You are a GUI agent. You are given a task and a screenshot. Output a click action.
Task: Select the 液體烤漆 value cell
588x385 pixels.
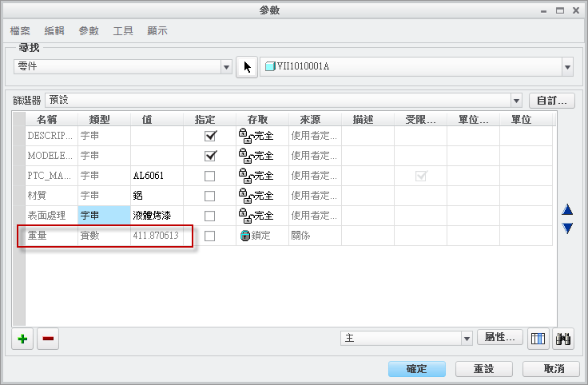tap(162, 216)
